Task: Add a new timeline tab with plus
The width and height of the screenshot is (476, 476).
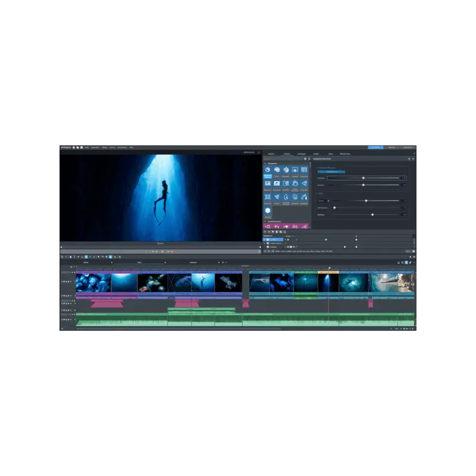Action: point(223,262)
